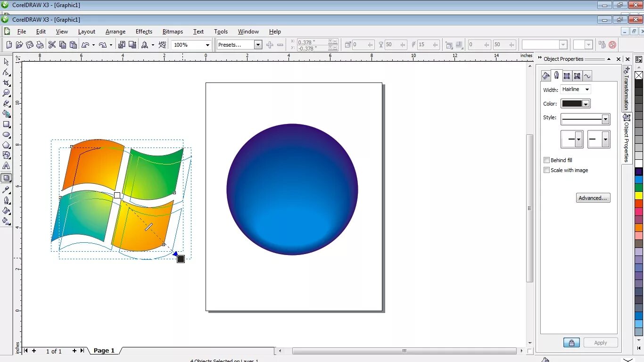The image size is (644, 362).
Task: Click the Print icon
Action: coord(40,45)
